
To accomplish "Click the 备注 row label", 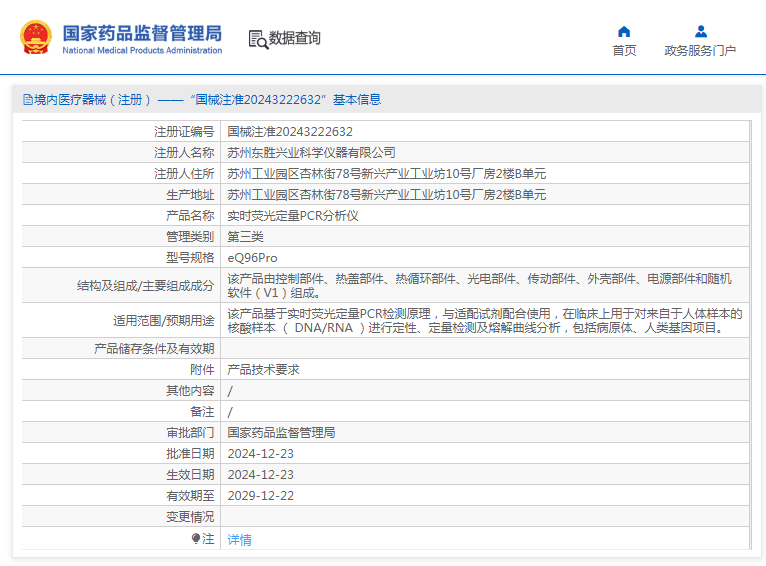I will 202,412.
